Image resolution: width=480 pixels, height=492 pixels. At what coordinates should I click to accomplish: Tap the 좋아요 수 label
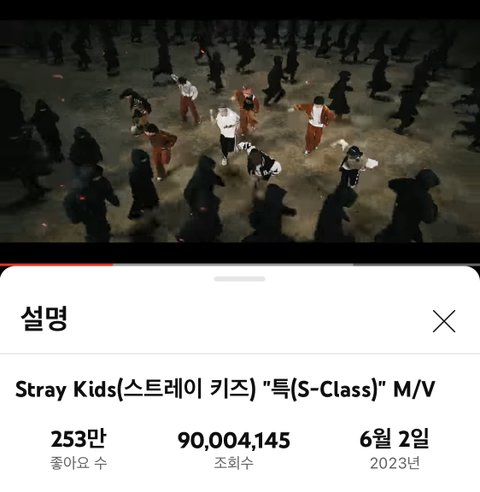click(x=78, y=463)
